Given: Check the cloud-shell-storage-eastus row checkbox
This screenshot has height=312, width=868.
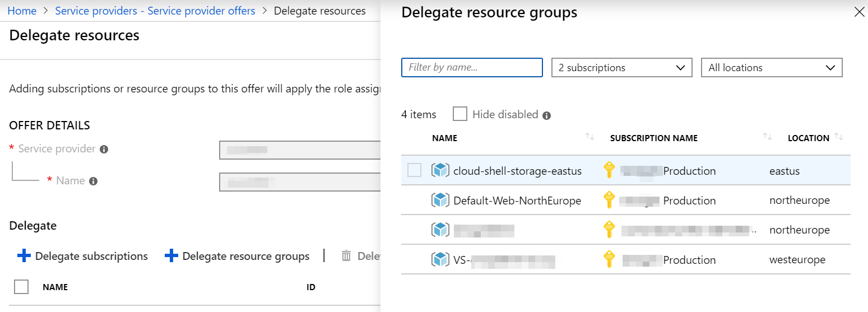Looking at the screenshot, I should (414, 170).
